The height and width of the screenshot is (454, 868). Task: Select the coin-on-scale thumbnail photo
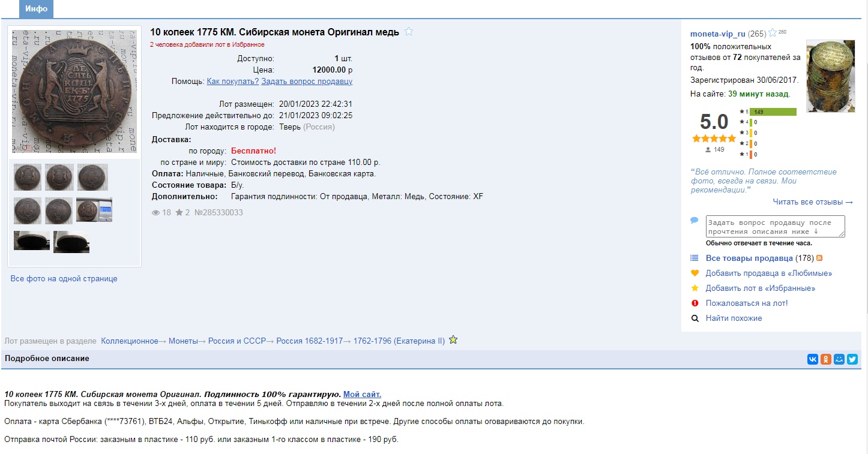tap(94, 210)
